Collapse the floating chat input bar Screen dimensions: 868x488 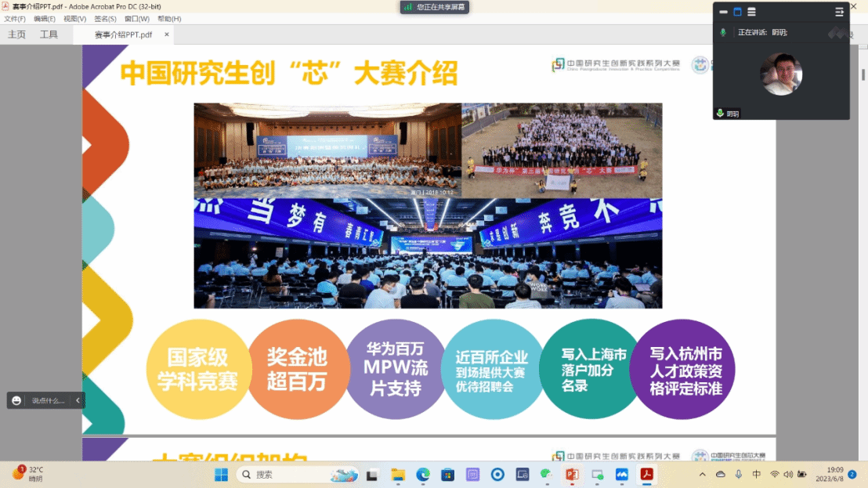78,400
